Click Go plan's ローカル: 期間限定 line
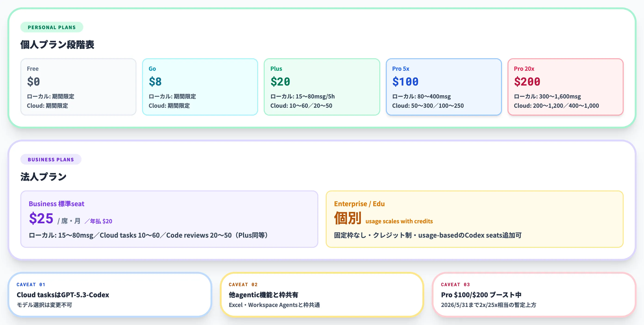The image size is (644, 325). pyautogui.click(x=172, y=96)
